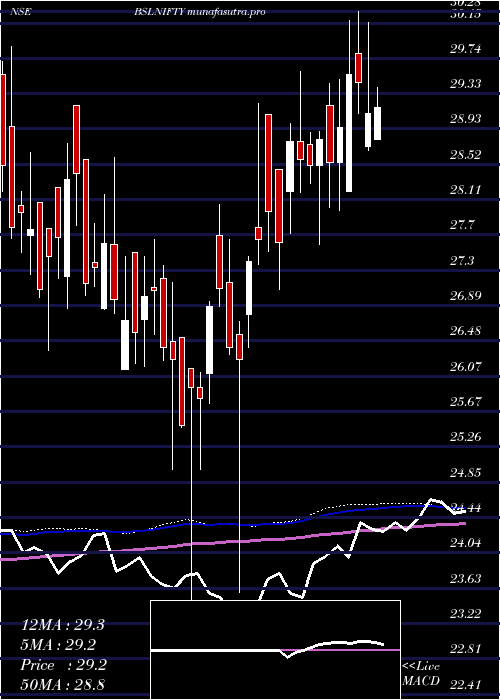The height and width of the screenshot is (700, 500).
Task: Click the <<Live MACD label
Action: coord(421,674)
